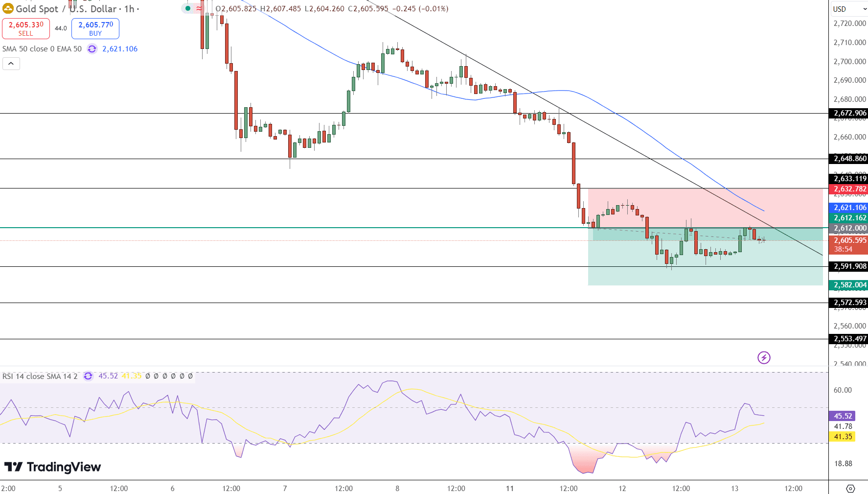The height and width of the screenshot is (494, 868).
Task: Click the spread value 44.0
Action: pyautogui.click(x=61, y=28)
